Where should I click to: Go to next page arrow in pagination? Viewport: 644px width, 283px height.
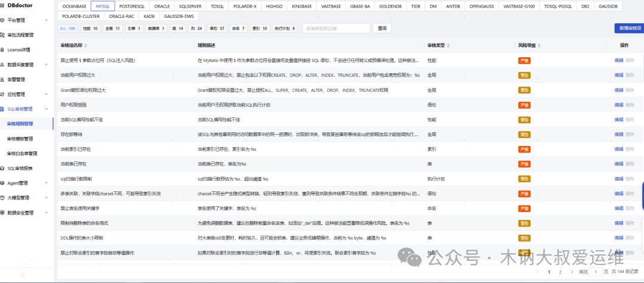point(572,272)
